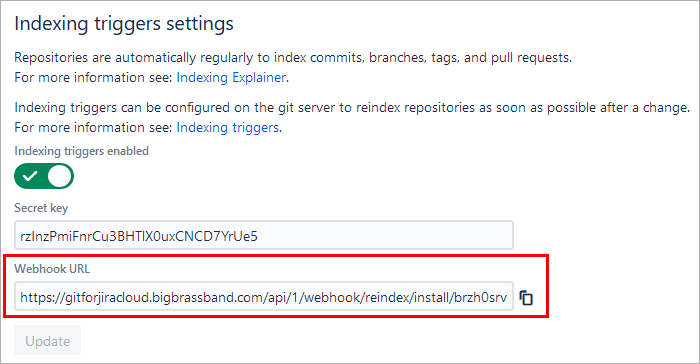Copy the Webhook URL with the clipboard icon
The height and width of the screenshot is (364, 700).
(x=526, y=297)
